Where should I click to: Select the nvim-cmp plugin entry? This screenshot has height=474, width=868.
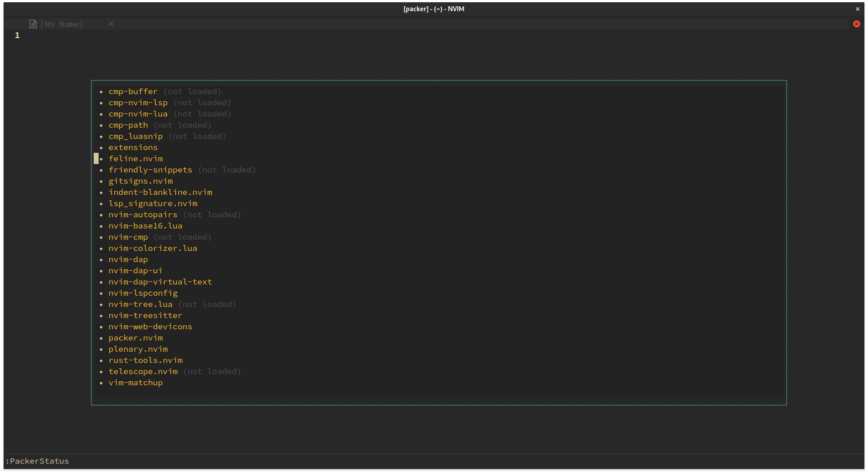[128, 237]
